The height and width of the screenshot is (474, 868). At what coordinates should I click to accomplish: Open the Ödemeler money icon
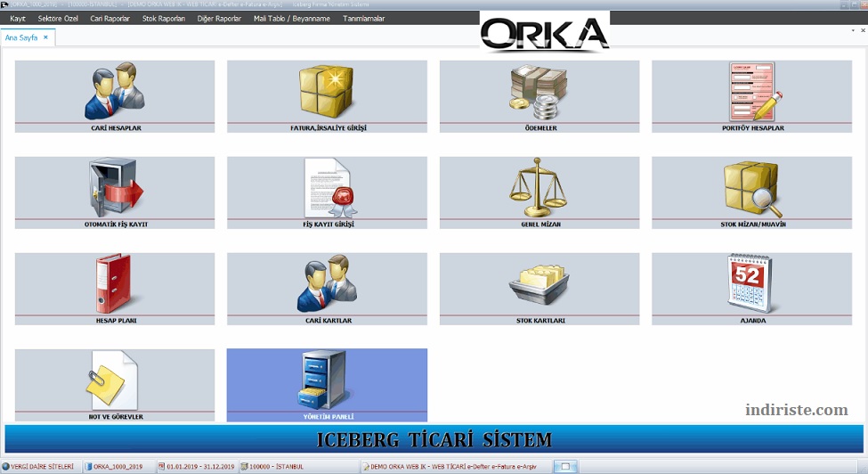(x=539, y=92)
